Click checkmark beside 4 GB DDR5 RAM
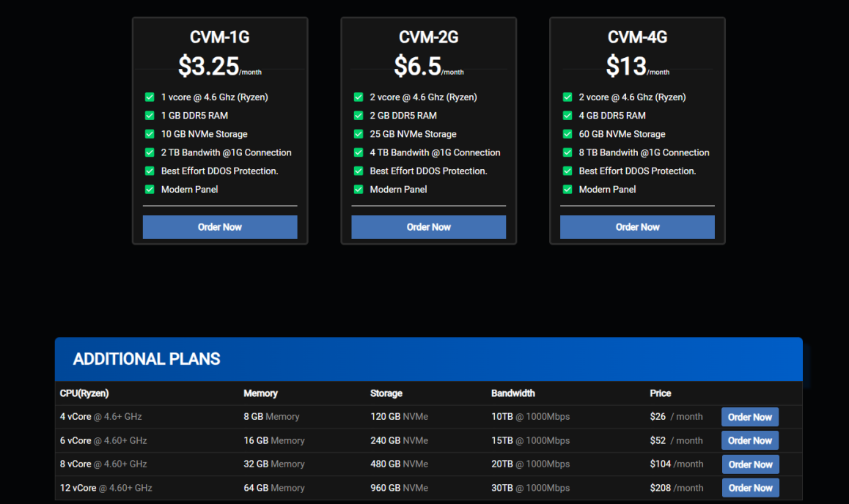 pos(567,116)
